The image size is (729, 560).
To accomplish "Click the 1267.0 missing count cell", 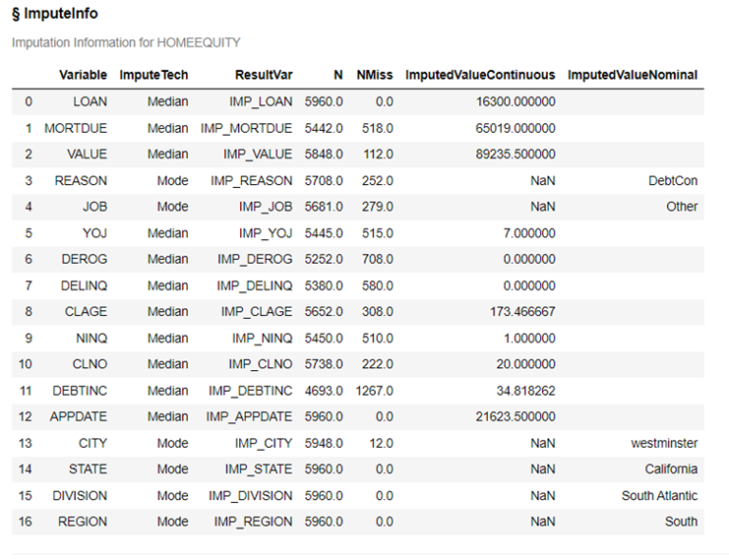I will pos(374,390).
